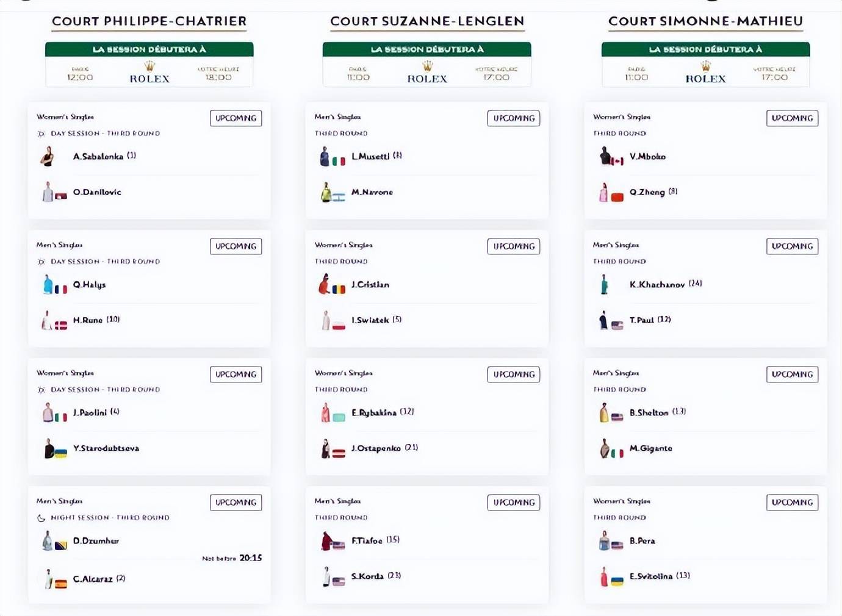Click the Ukrainian flag beside E.Svitolina
Image resolution: width=842 pixels, height=616 pixels.
617,581
